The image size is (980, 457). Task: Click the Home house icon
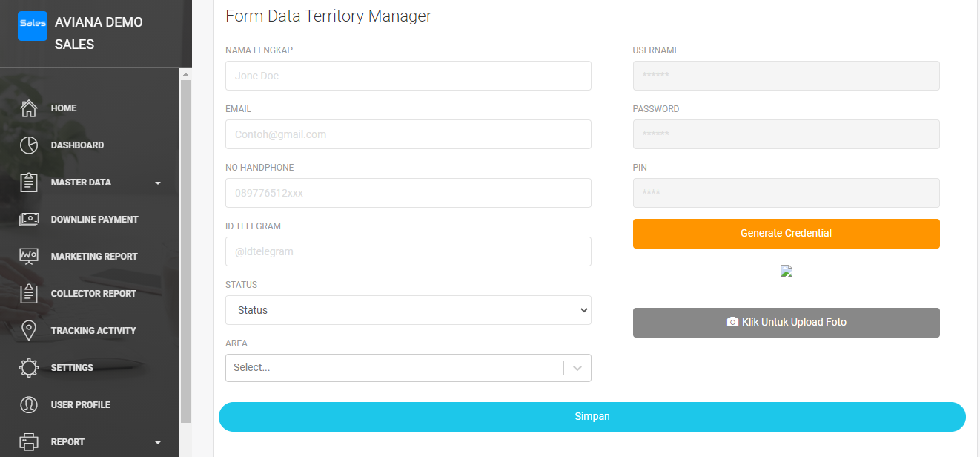coord(29,108)
